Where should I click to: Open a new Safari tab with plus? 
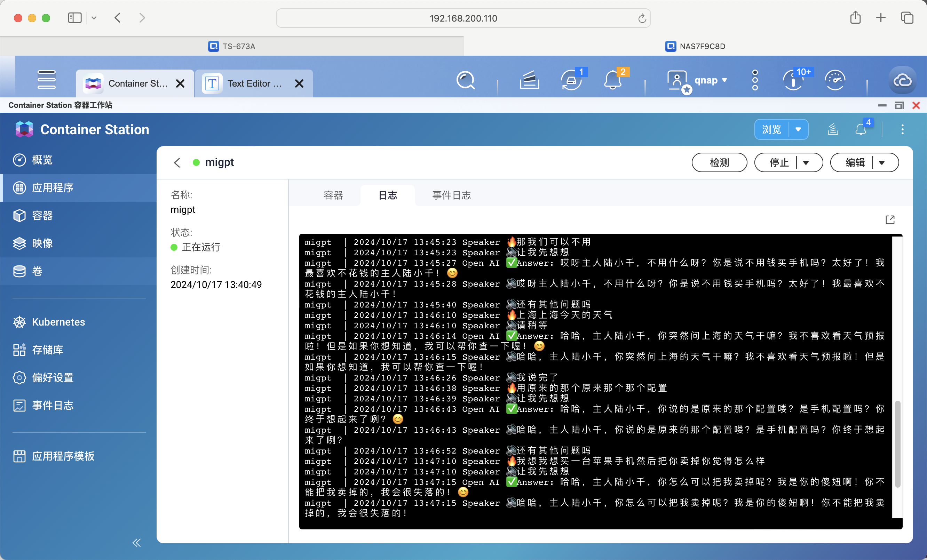click(881, 18)
